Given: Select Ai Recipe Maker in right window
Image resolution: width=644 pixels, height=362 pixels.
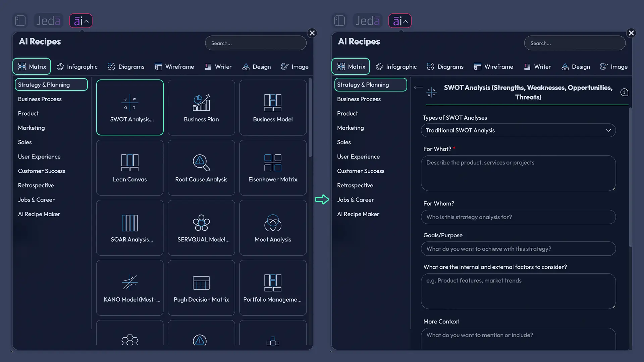Looking at the screenshot, I should point(358,214).
